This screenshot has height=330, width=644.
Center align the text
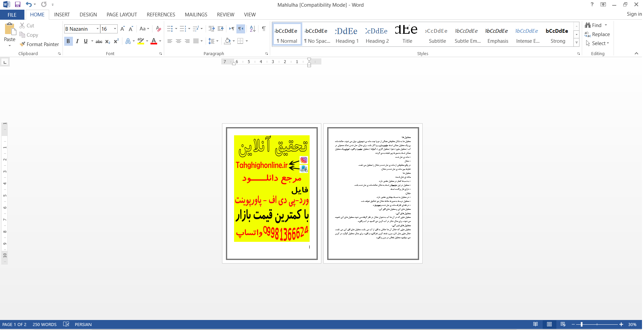pyautogui.click(x=179, y=41)
